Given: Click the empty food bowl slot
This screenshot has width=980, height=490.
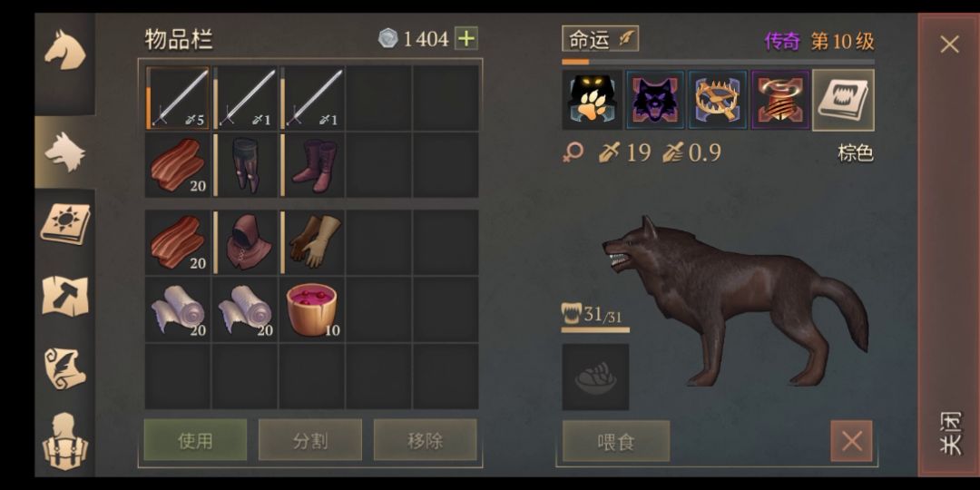Looking at the screenshot, I should point(595,377).
